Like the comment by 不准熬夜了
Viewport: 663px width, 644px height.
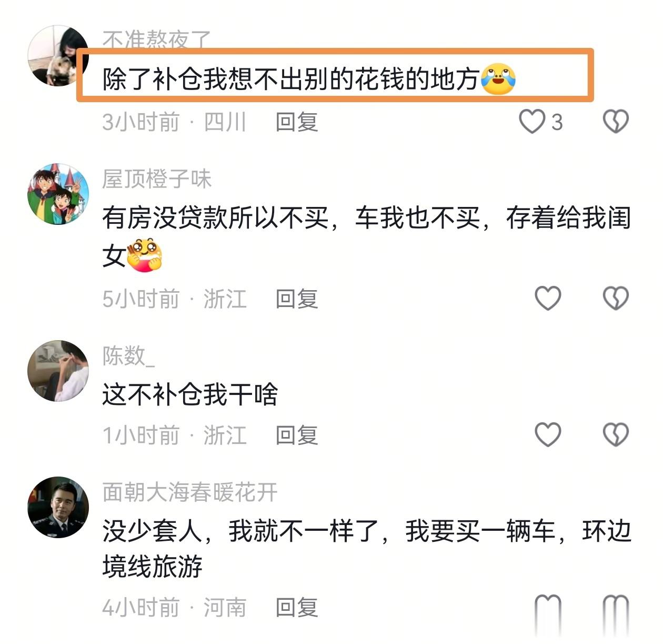532,122
